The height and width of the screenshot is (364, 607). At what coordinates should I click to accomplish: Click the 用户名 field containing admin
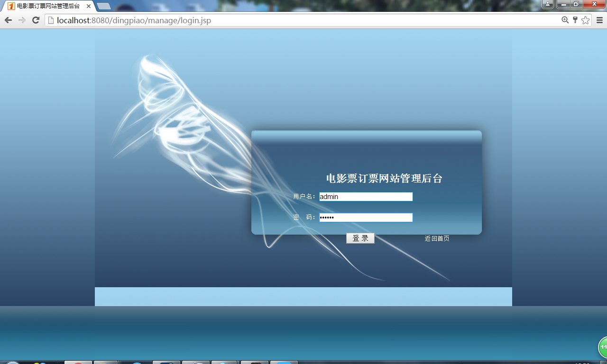point(366,197)
